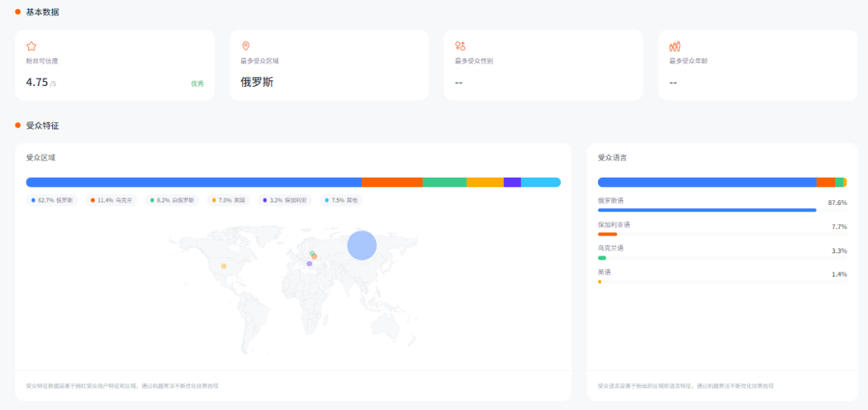Click the 保加利亚语 orange progress bar

coord(608,234)
